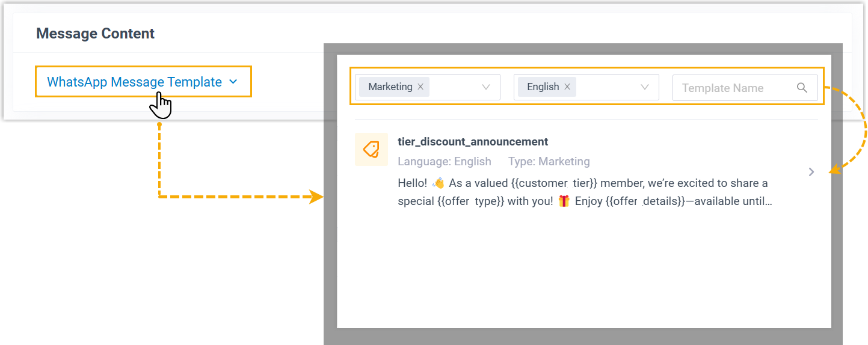Click the gift box emoji in preview
This screenshot has width=868, height=345.
(x=564, y=201)
